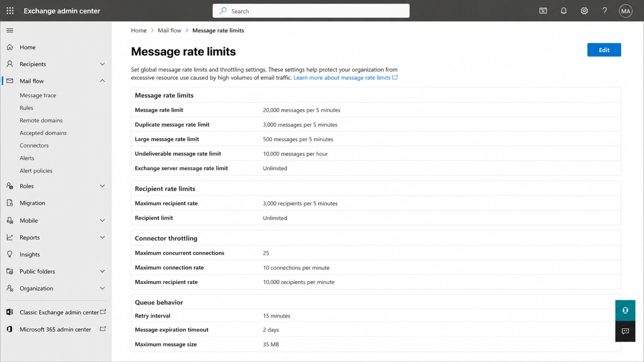This screenshot has width=644, height=362.
Task: Click the Queue behavior section heading
Action: pyautogui.click(x=159, y=302)
